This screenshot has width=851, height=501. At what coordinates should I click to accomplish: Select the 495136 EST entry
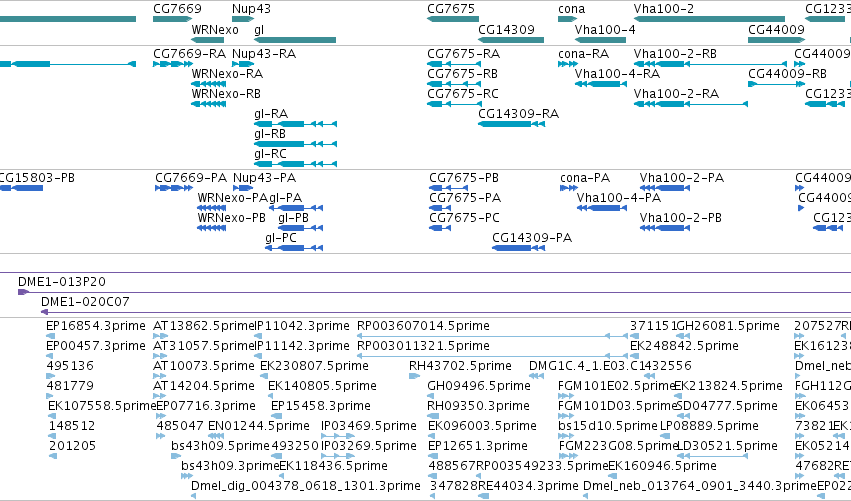[x=50, y=376]
